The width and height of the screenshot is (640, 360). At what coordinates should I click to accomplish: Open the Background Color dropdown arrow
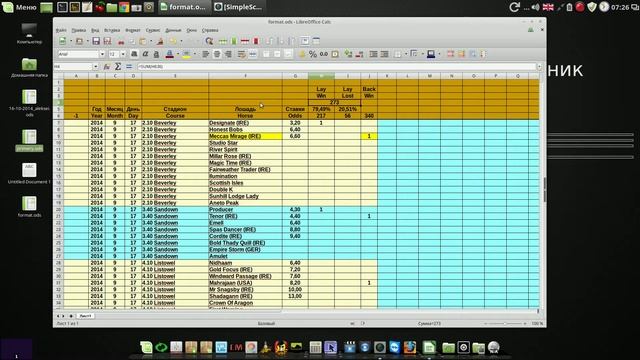click(439, 54)
